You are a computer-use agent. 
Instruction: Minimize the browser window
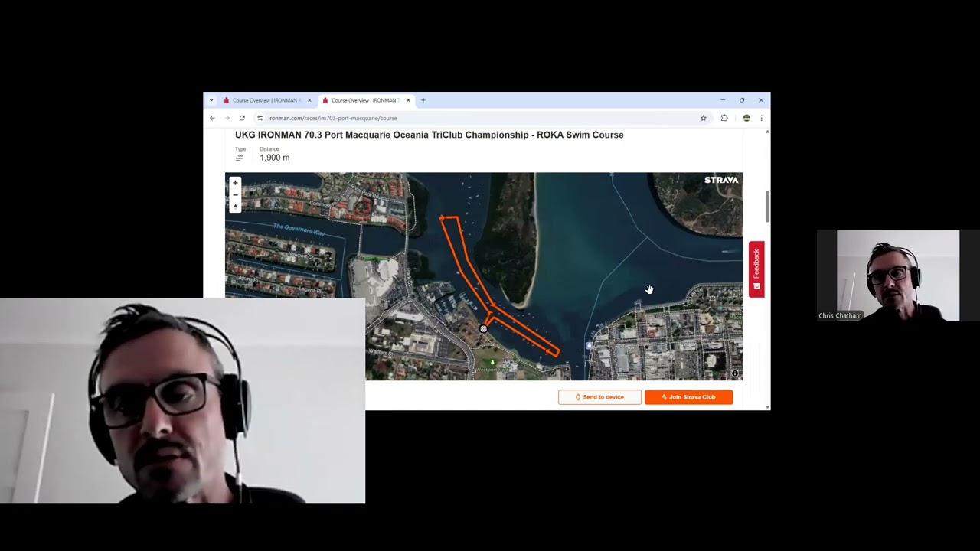pos(722,100)
